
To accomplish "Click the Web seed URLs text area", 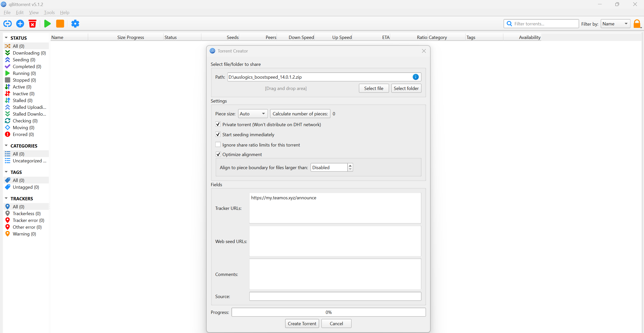I will point(335,241).
